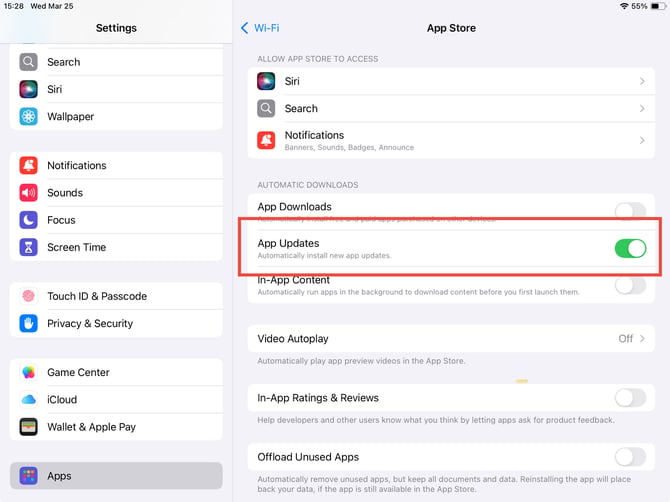The height and width of the screenshot is (502, 670).
Task: Go back to Wi-Fi
Action: (260, 28)
